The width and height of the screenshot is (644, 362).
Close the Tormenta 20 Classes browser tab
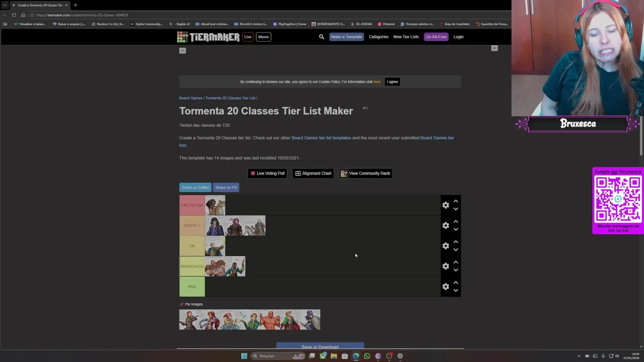pyautogui.click(x=66, y=5)
